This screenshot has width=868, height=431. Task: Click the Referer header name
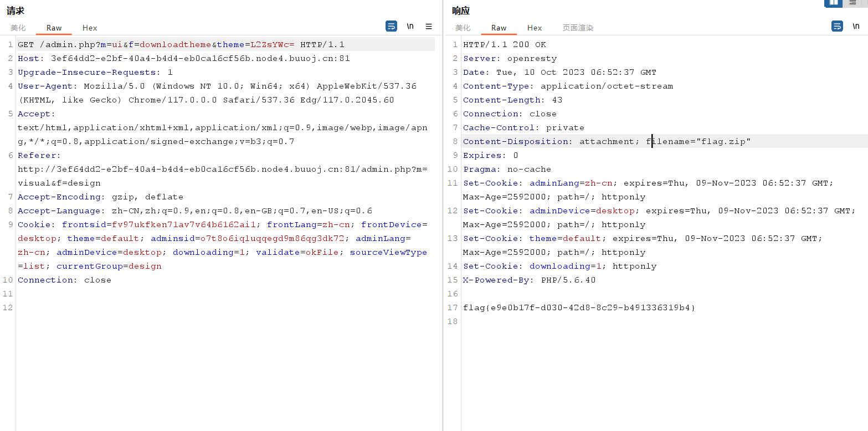39,155
